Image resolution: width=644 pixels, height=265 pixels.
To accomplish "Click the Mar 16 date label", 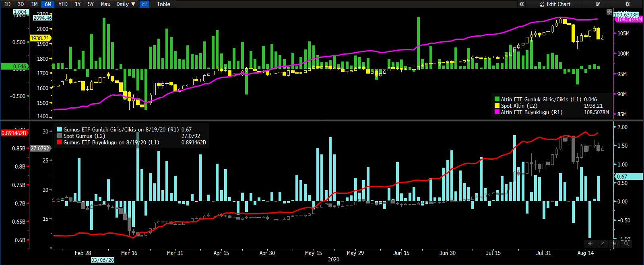I will point(129,253).
